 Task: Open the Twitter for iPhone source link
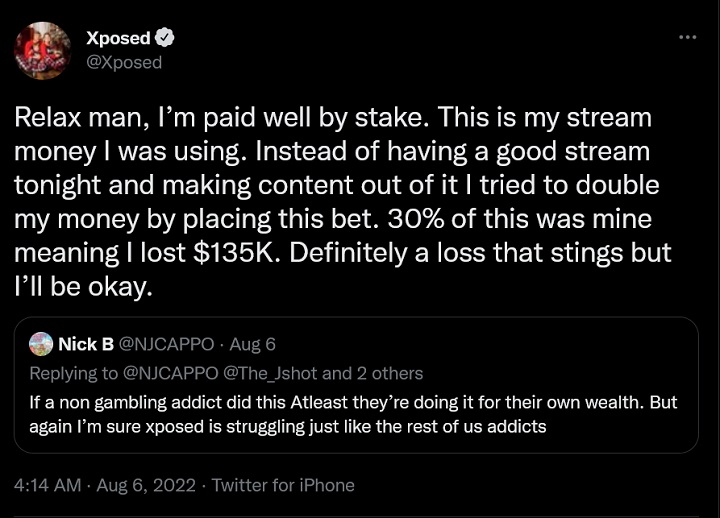point(283,485)
